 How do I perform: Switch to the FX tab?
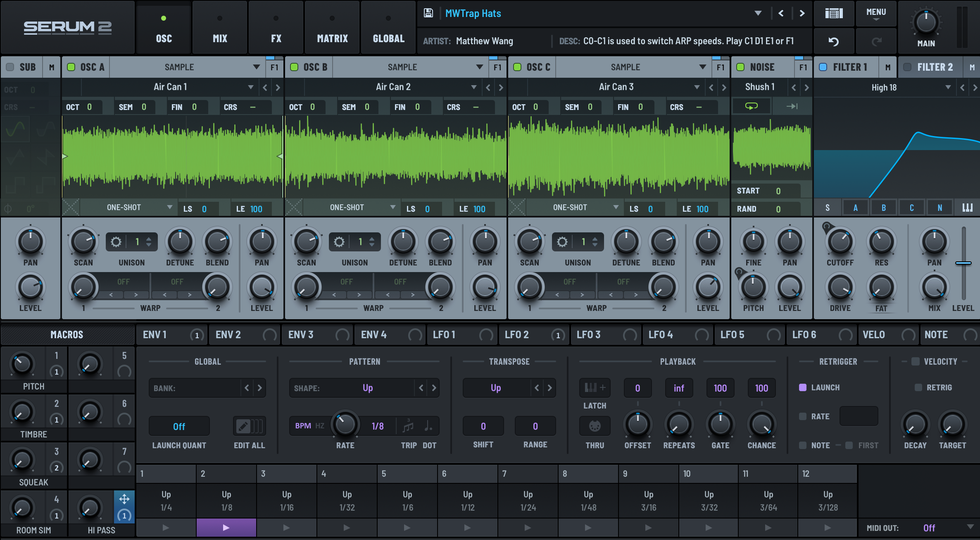(x=276, y=27)
